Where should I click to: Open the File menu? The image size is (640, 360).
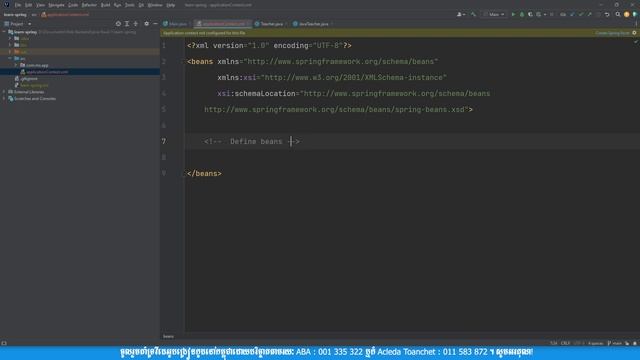(x=18, y=5)
